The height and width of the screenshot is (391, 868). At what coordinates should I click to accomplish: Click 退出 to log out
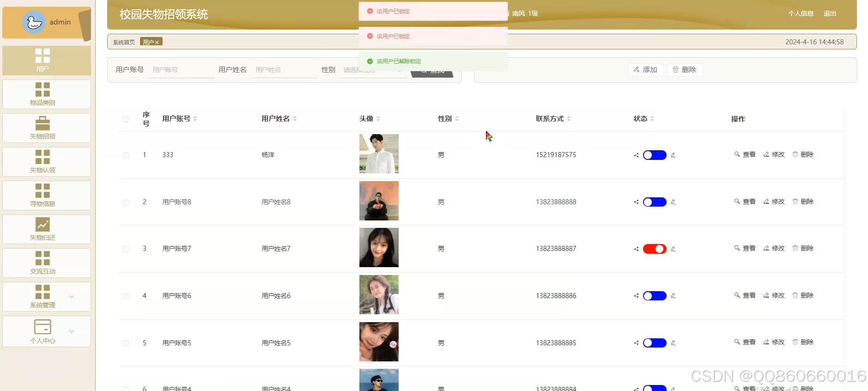pyautogui.click(x=830, y=14)
